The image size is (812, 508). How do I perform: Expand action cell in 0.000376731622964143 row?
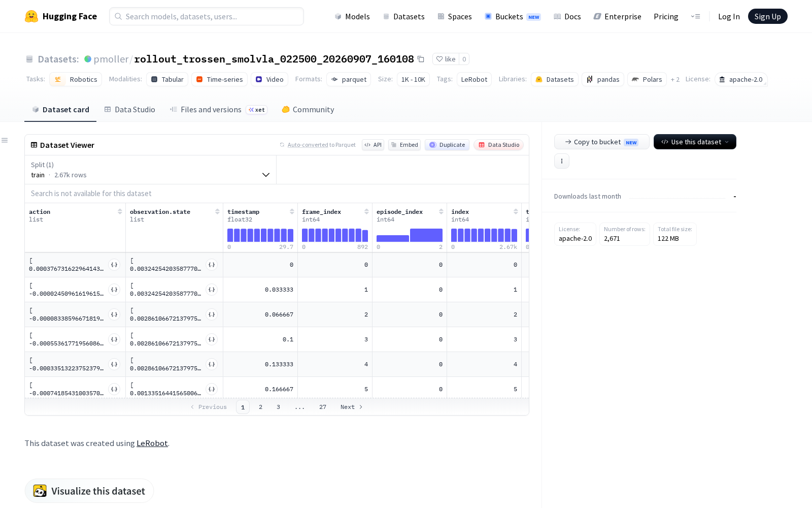click(114, 265)
